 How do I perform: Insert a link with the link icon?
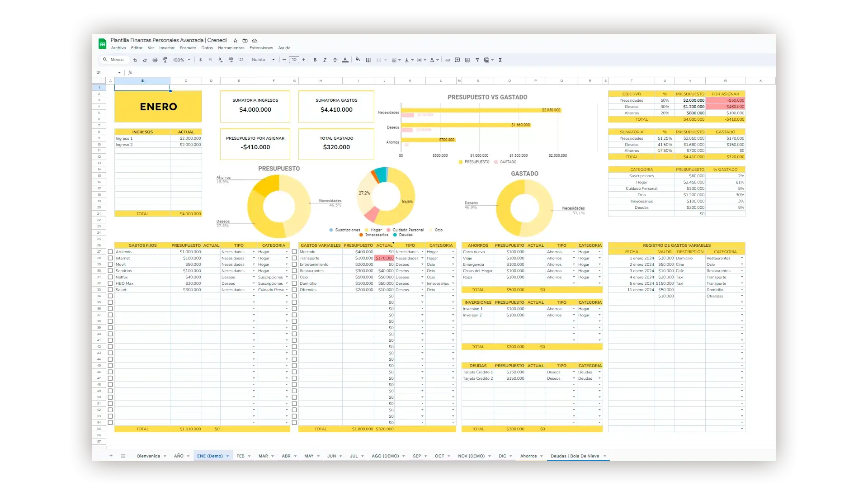(448, 60)
